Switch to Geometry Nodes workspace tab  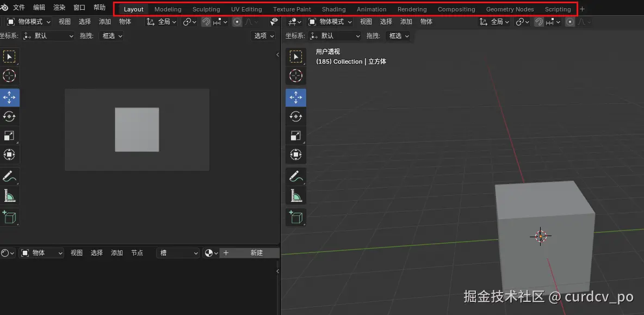[510, 9]
